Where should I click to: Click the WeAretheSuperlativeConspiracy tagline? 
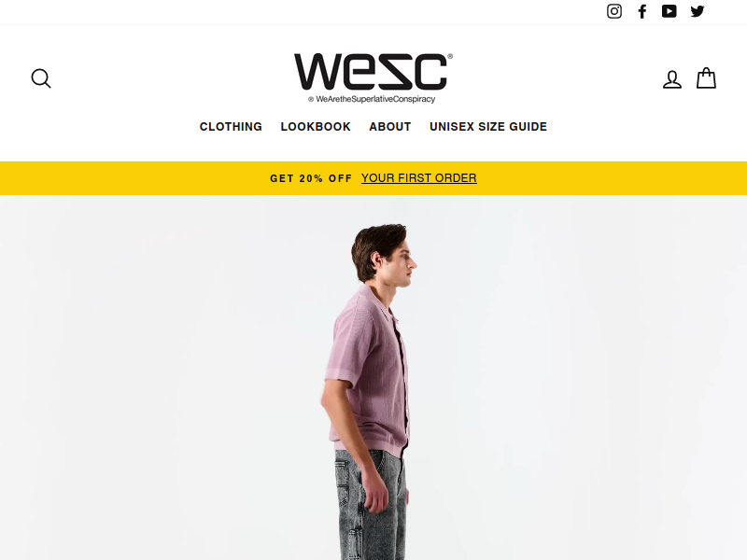tap(375, 99)
